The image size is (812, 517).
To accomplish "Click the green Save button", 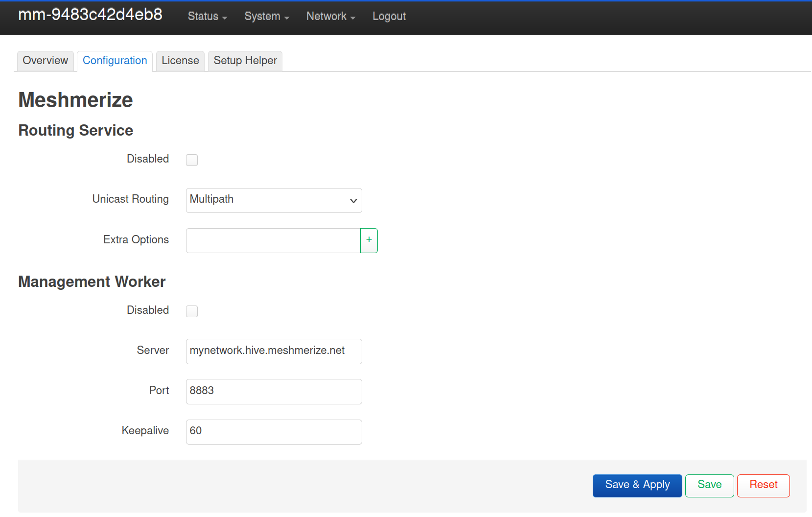I will pyautogui.click(x=710, y=486).
